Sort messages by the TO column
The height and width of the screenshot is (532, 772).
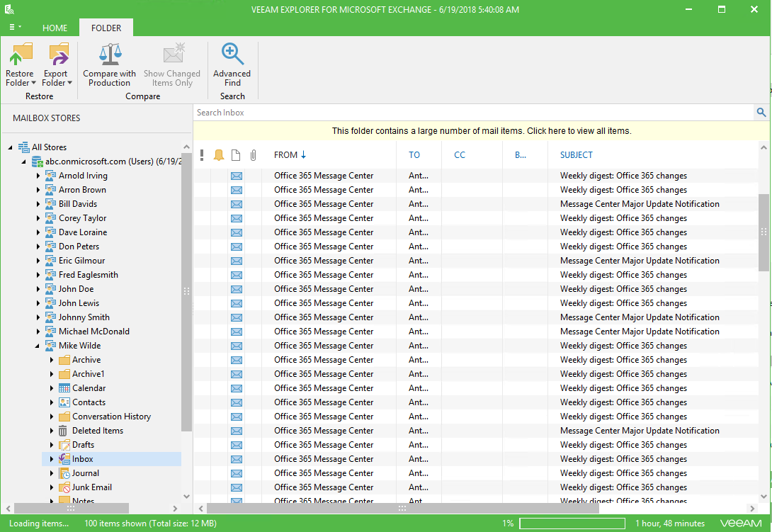414,155
